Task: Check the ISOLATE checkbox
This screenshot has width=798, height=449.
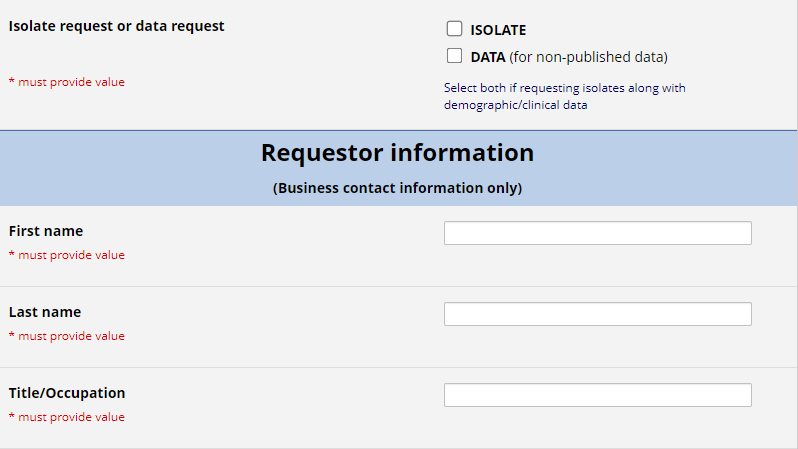Action: point(454,29)
